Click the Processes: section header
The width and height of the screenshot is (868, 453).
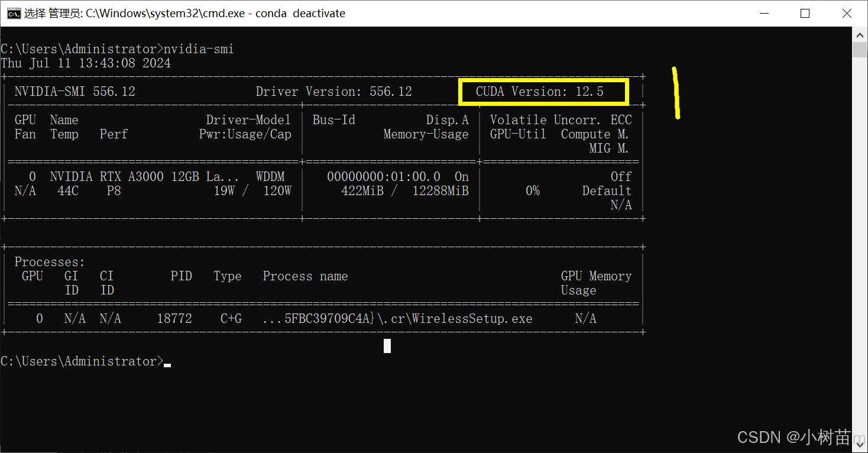click(x=50, y=262)
